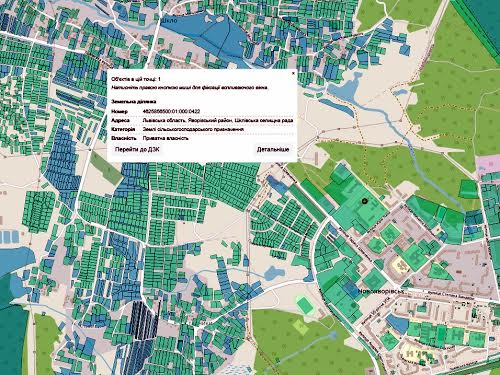Click the diamond-shaped light green field
This screenshot has width=500, height=375.
(301, 326)
